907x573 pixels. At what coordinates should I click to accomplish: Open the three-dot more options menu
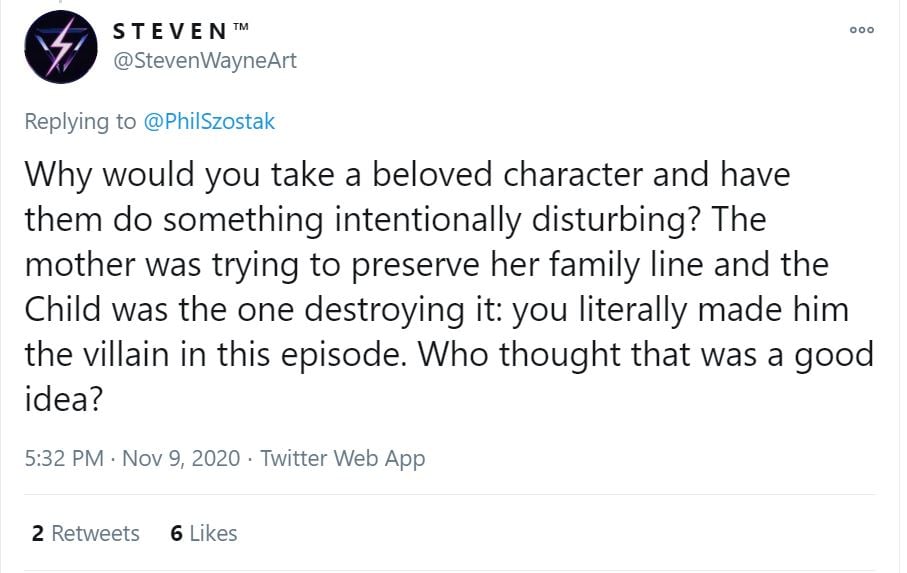pyautogui.click(x=861, y=30)
